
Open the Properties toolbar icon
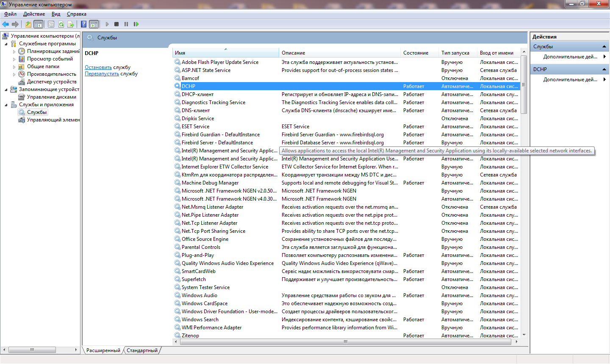51,24
